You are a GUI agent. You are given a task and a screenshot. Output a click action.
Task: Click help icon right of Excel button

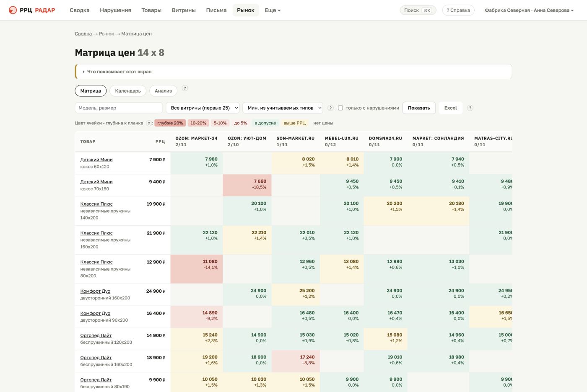470,108
